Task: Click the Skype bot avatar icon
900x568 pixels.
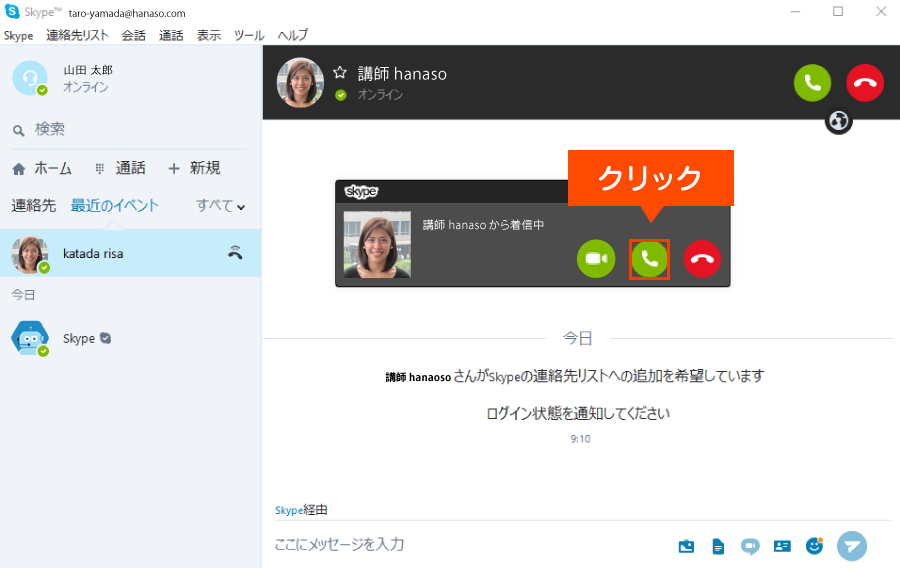Action: [x=30, y=339]
